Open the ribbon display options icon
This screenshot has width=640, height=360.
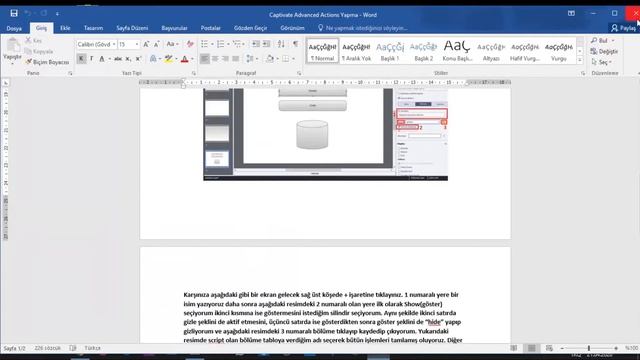pos(571,13)
